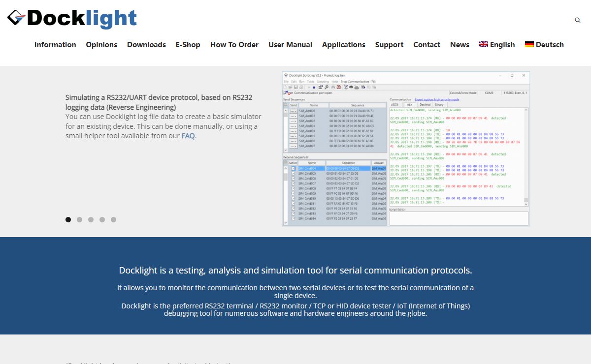The height and width of the screenshot is (364, 591).
Task: Click the Docklight logo
Action: [72, 19]
